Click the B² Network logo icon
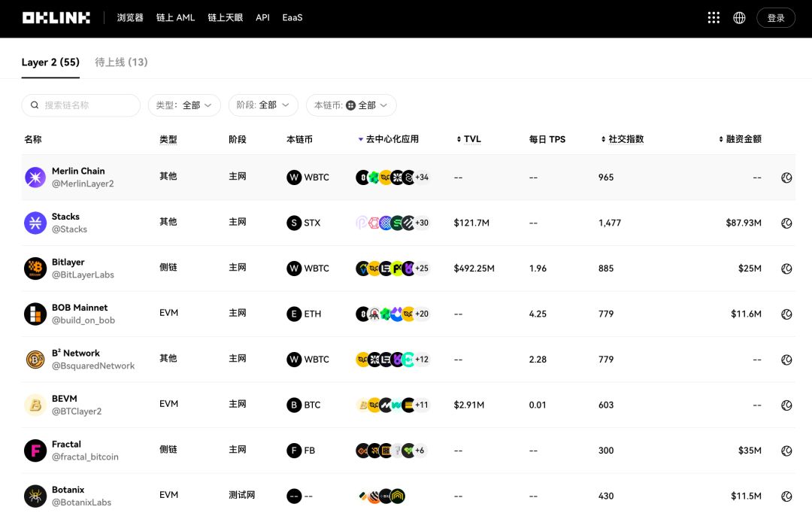Screen dimensions: 812x516 coord(35,360)
